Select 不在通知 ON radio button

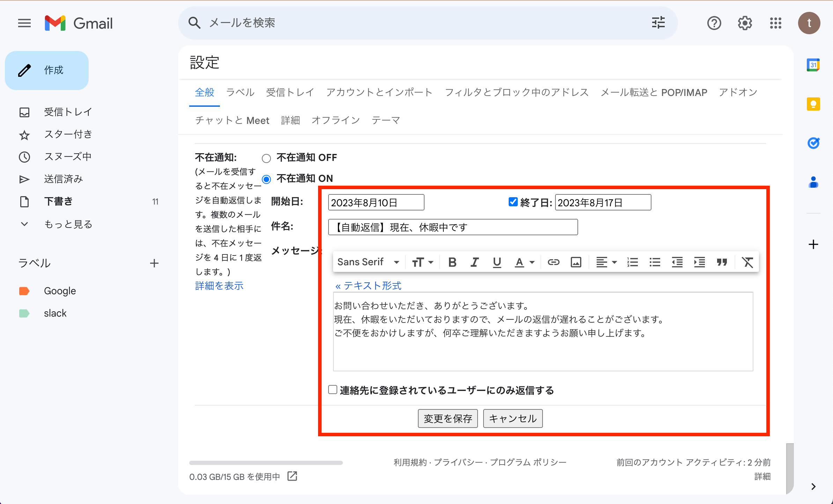pyautogui.click(x=266, y=179)
